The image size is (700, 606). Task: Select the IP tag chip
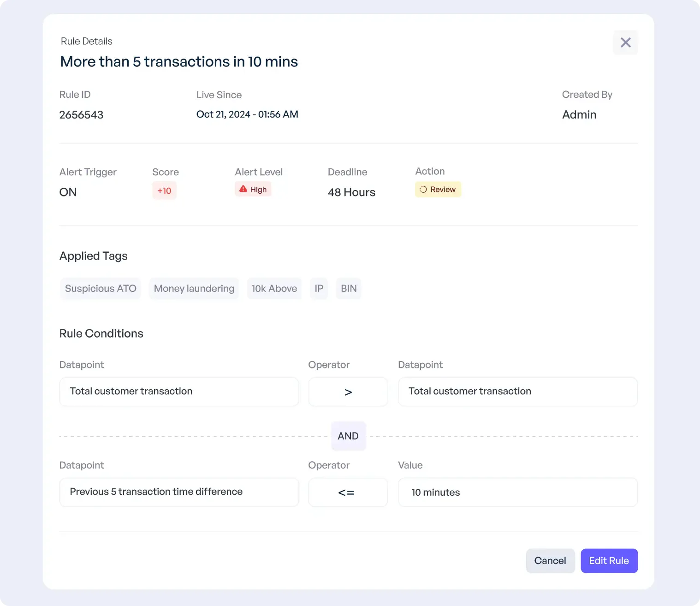319,289
